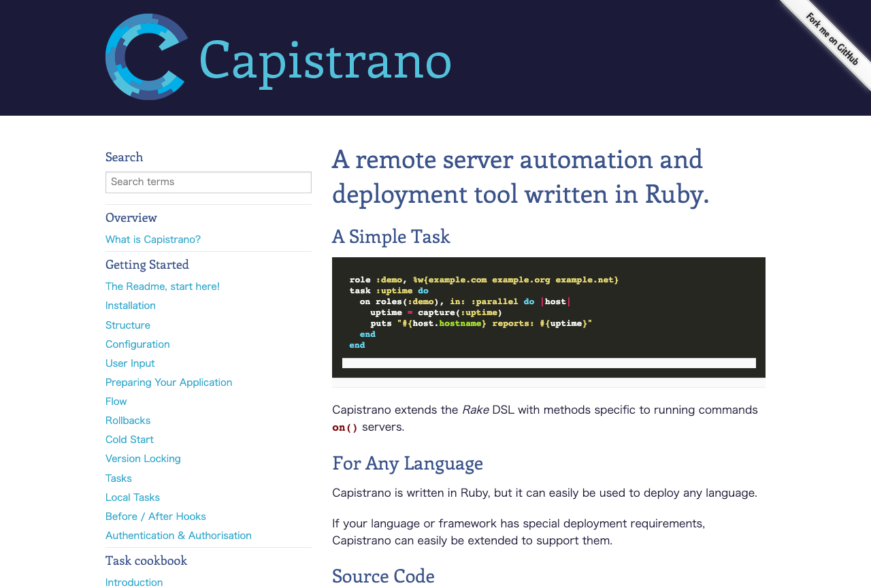The height and width of the screenshot is (588, 871).
Task: Select the Configuration sidebar link
Action: pos(137,344)
